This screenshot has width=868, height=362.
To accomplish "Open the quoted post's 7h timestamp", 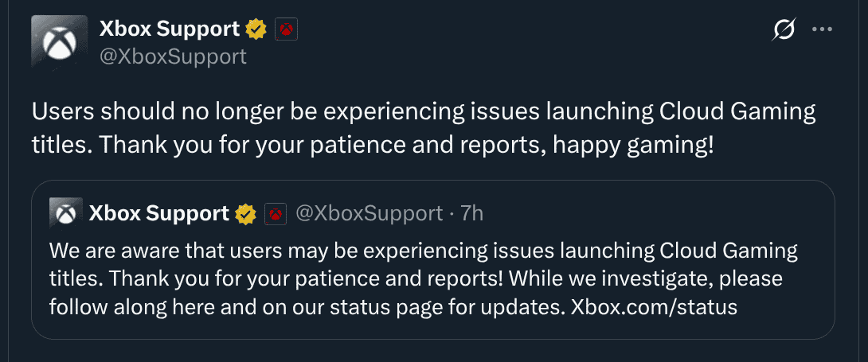I will 472,213.
